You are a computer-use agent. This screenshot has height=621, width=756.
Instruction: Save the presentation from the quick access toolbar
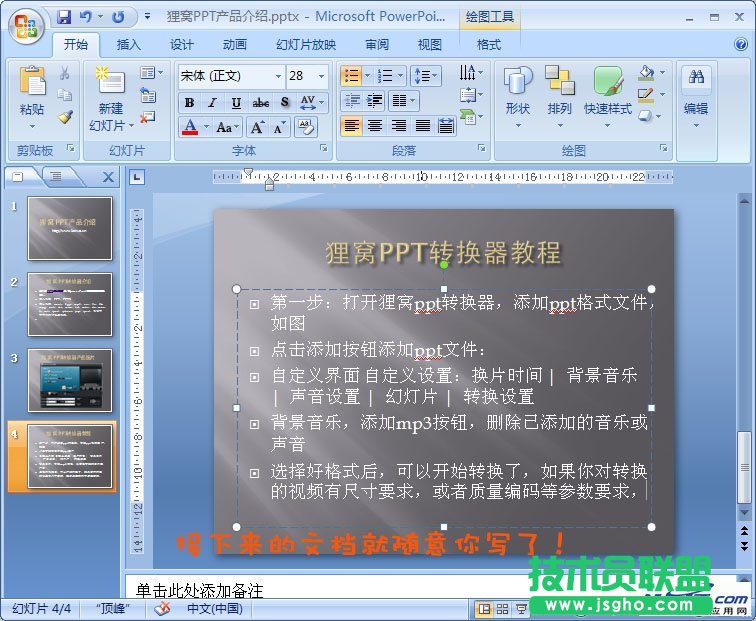point(64,17)
